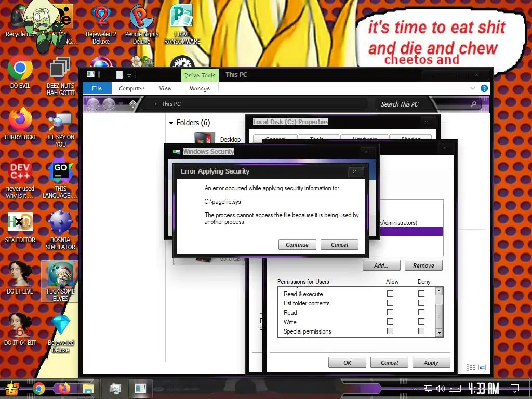Launch Chrome from the taskbar

[39, 389]
